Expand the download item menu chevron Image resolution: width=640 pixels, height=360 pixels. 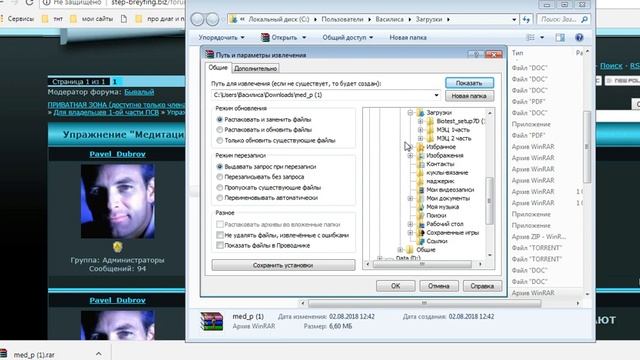[99, 354]
